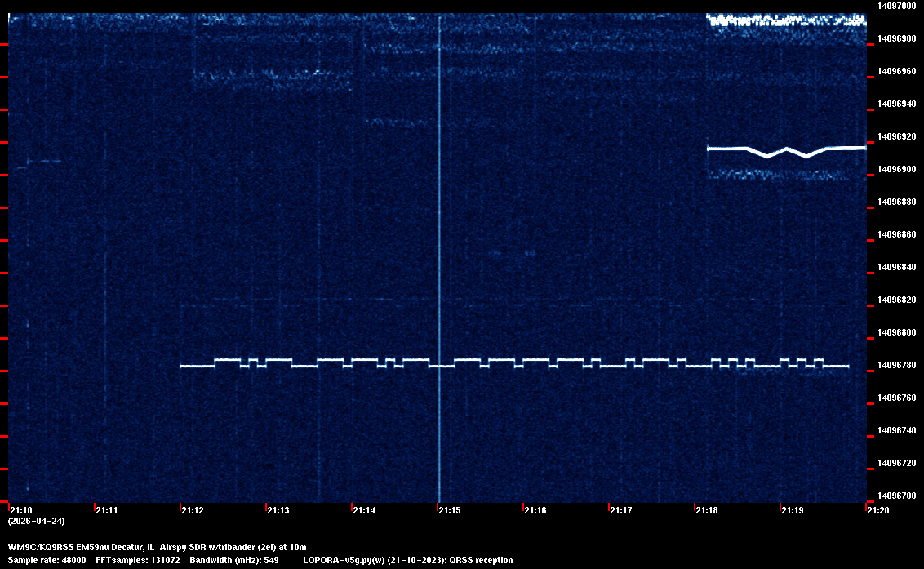Viewport: 924px width, 569px height.
Task: Click the bright vertical line at 21:15
Action: point(439,245)
